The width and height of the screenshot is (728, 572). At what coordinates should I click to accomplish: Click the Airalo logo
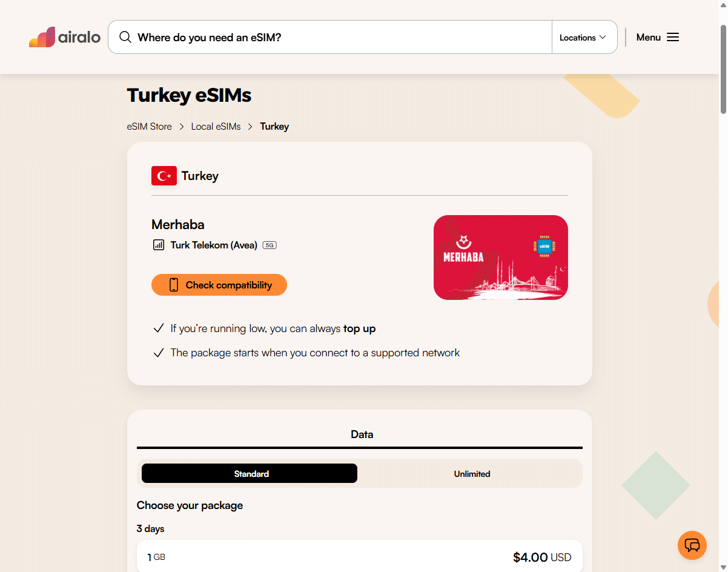click(x=65, y=37)
